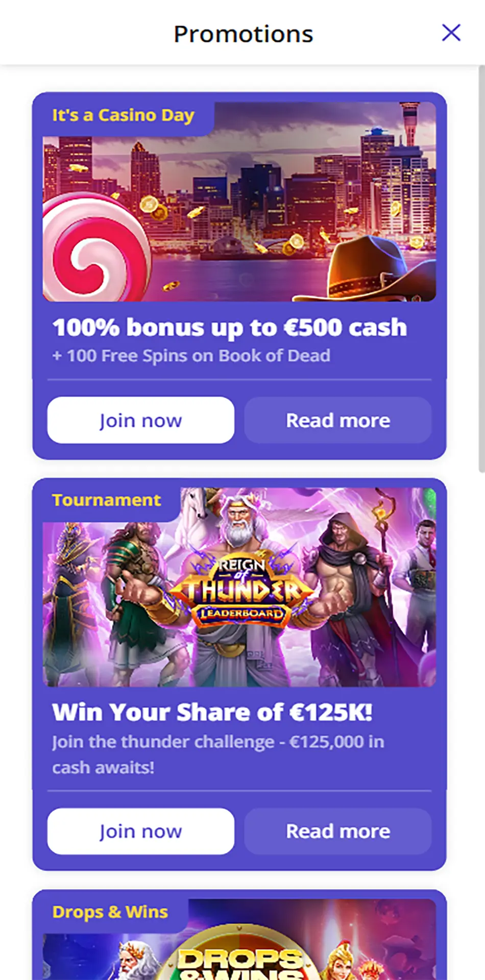Click the Reign of Thunder Leaderboard banner
The width and height of the screenshot is (485, 980).
pyautogui.click(x=239, y=587)
